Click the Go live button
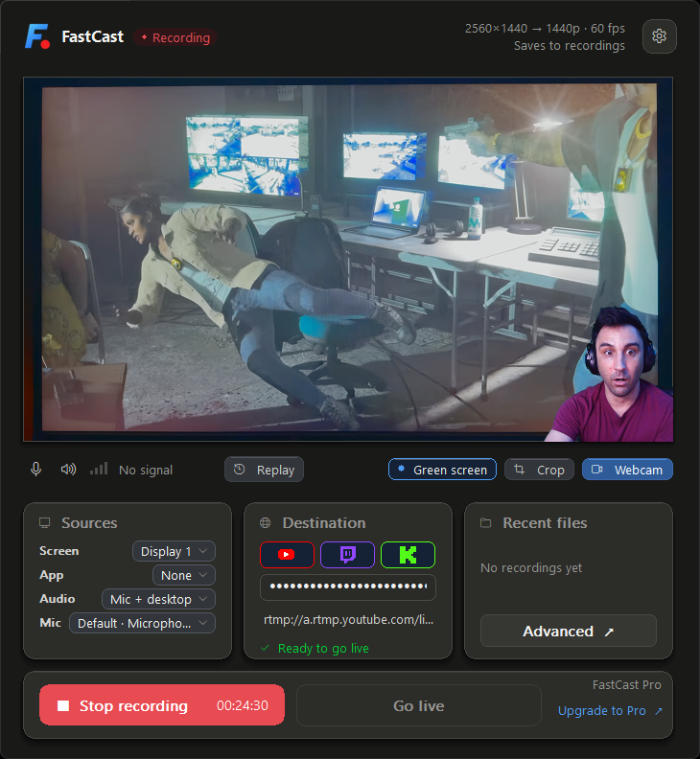 pos(418,705)
